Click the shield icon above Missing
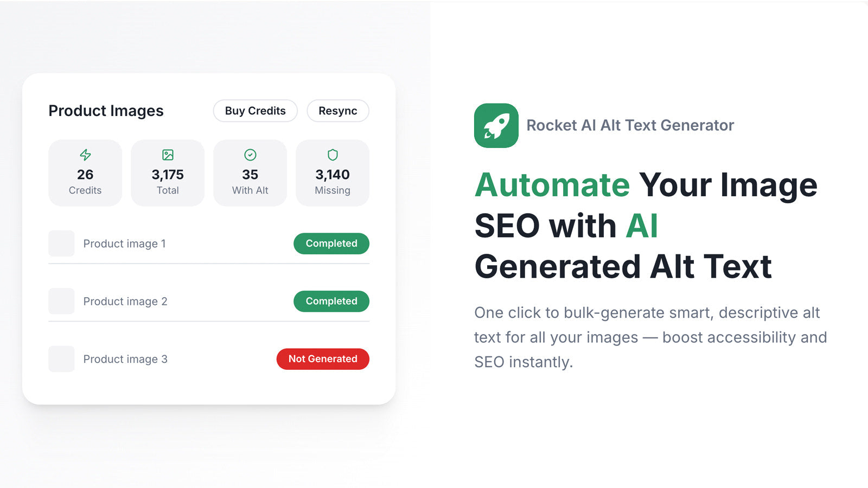Viewport: 868px width, 488px height. pyautogui.click(x=333, y=155)
